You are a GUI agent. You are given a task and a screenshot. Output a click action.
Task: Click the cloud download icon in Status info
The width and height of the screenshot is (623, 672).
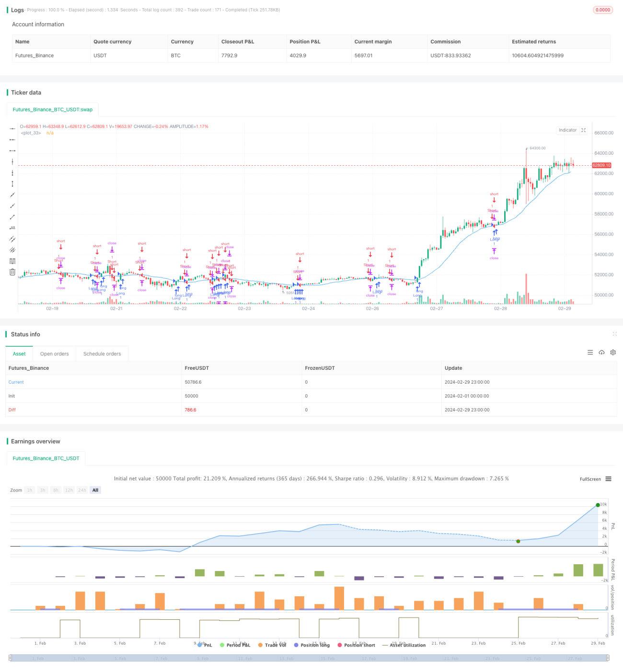click(x=601, y=353)
